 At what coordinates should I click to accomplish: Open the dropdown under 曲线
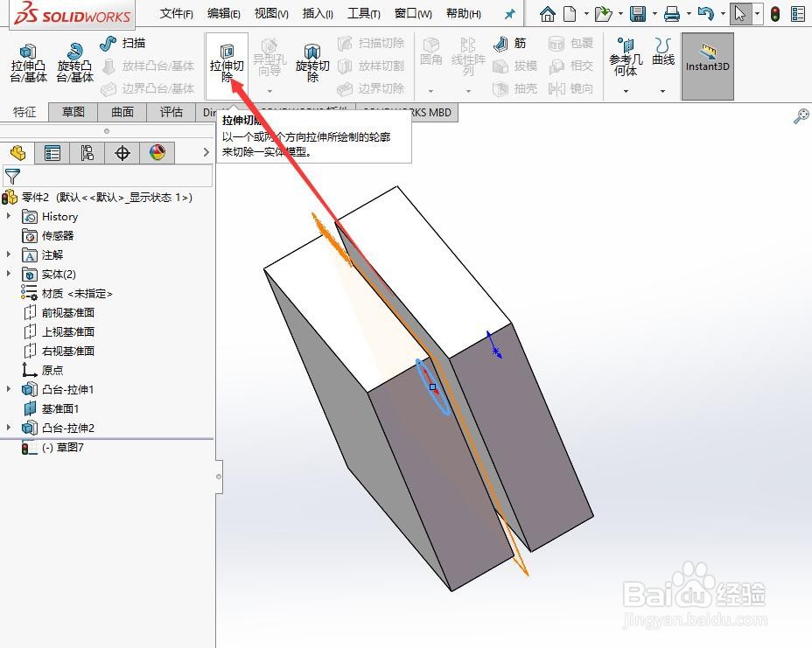point(663,92)
